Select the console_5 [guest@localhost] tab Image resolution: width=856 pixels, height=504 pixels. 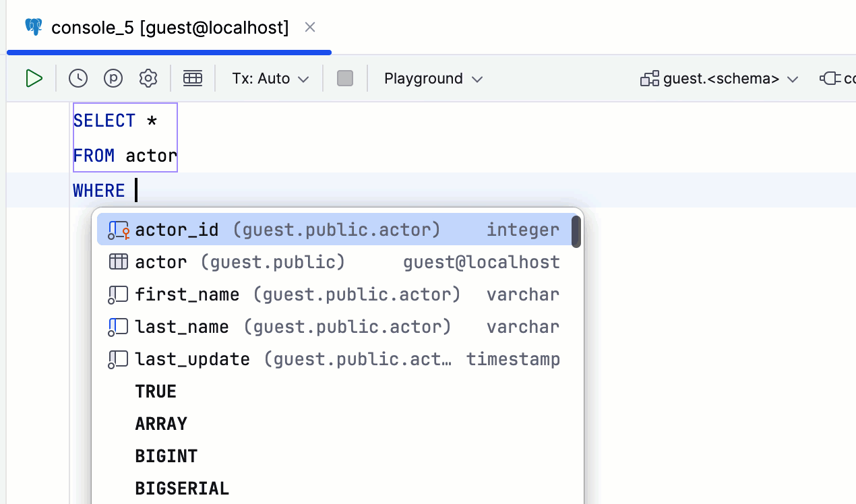tap(170, 28)
